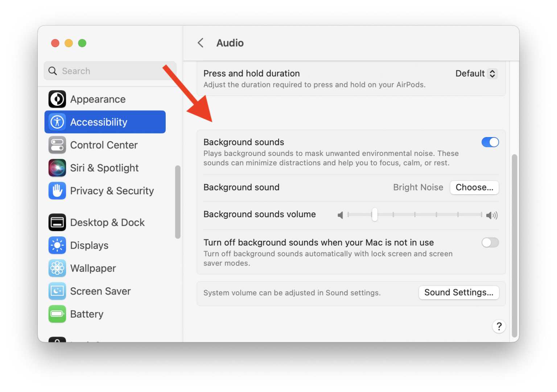This screenshot has height=392, width=557.
Task: Select Screen Saver in the sidebar
Action: pos(57,291)
